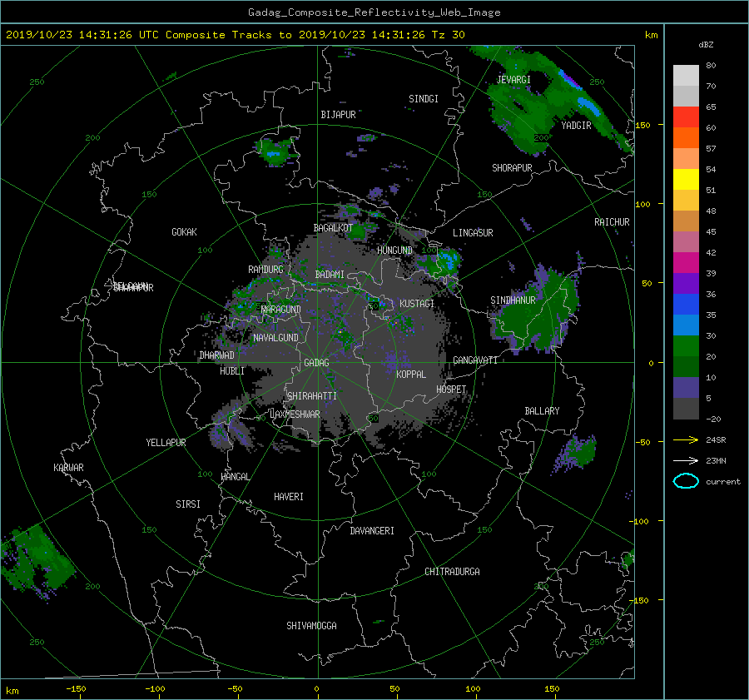Click the "current" legend label

pyautogui.click(x=722, y=482)
